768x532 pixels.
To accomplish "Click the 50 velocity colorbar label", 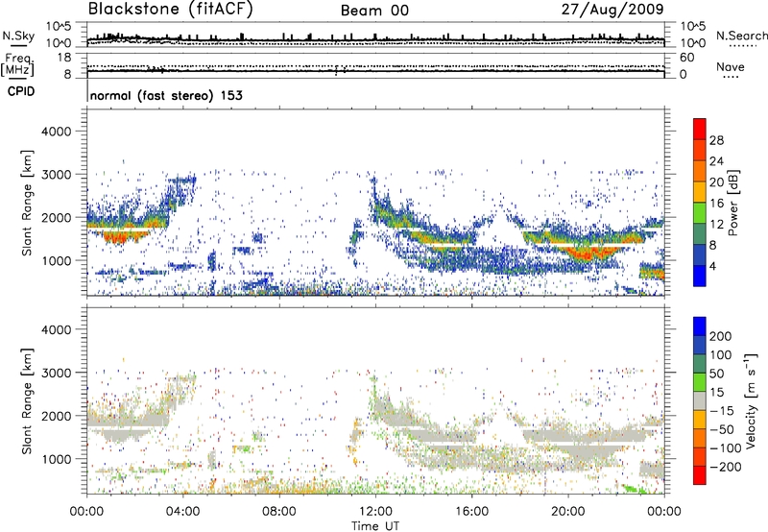I will 716,374.
